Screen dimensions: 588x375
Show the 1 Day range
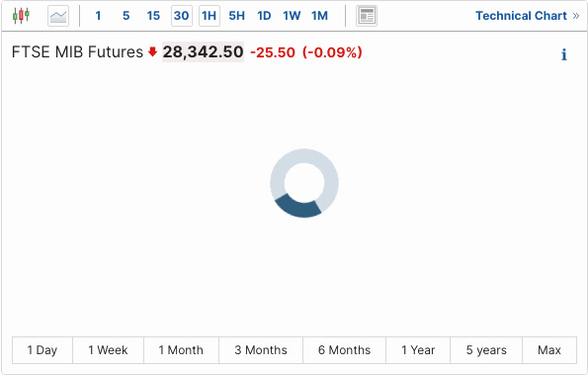coord(42,350)
